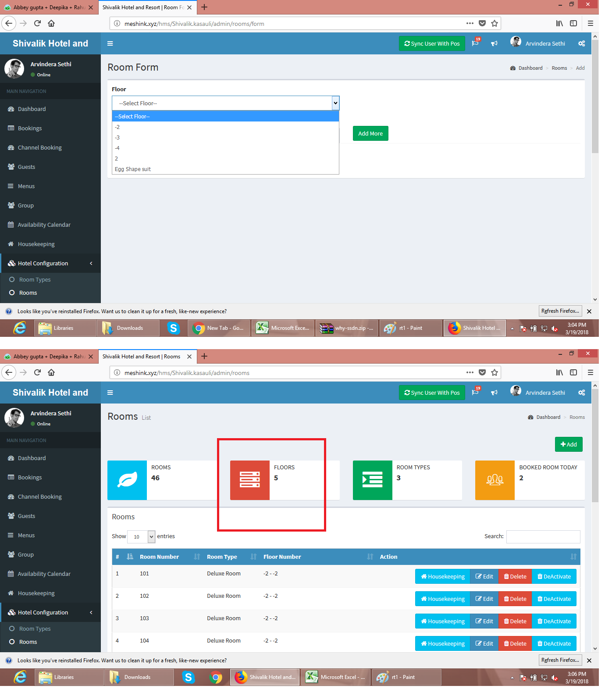Open the Show entries count dropdown
The width and height of the screenshot is (605, 700).
coord(141,536)
